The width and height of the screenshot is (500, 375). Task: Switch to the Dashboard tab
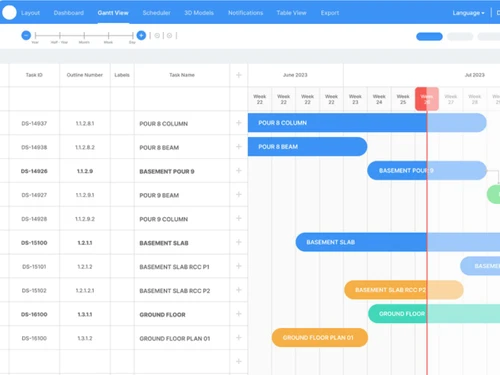(69, 13)
